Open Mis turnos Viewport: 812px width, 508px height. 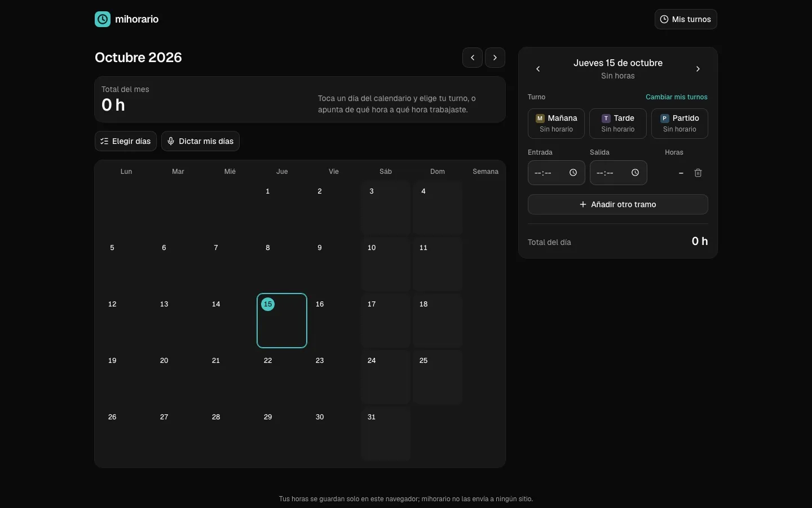(x=686, y=19)
